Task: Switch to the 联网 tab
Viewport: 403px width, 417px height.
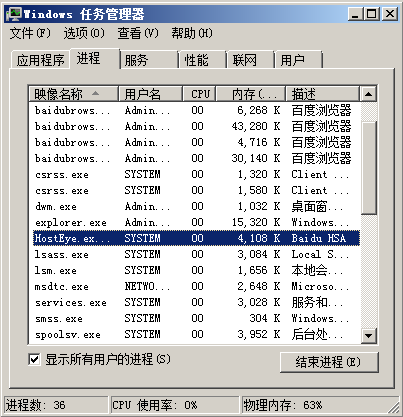Action: (250, 60)
